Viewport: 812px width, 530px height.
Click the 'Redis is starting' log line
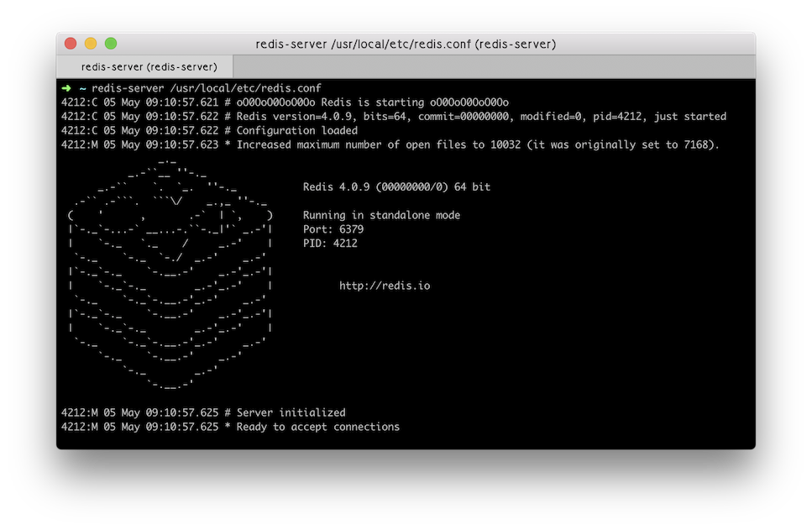click(x=285, y=102)
